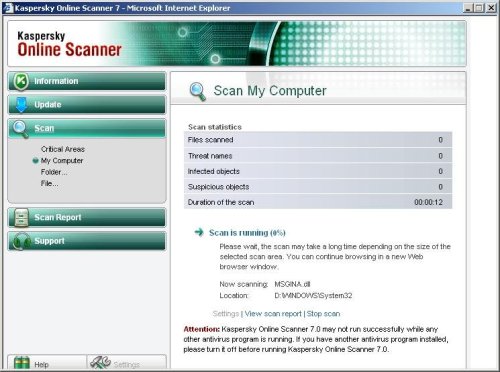Click the Internet Explorer icon in title bar

8,8
